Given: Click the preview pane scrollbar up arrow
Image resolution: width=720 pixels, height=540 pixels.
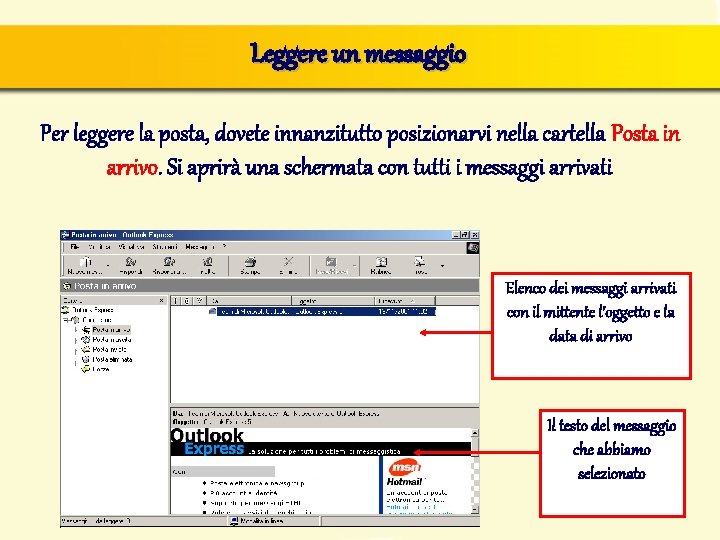Looking at the screenshot, I should click(475, 433).
